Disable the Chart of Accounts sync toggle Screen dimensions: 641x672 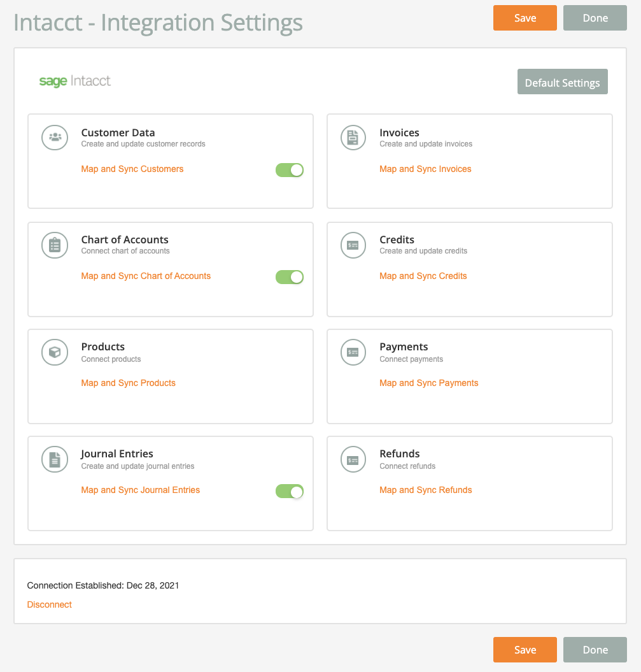(x=290, y=277)
